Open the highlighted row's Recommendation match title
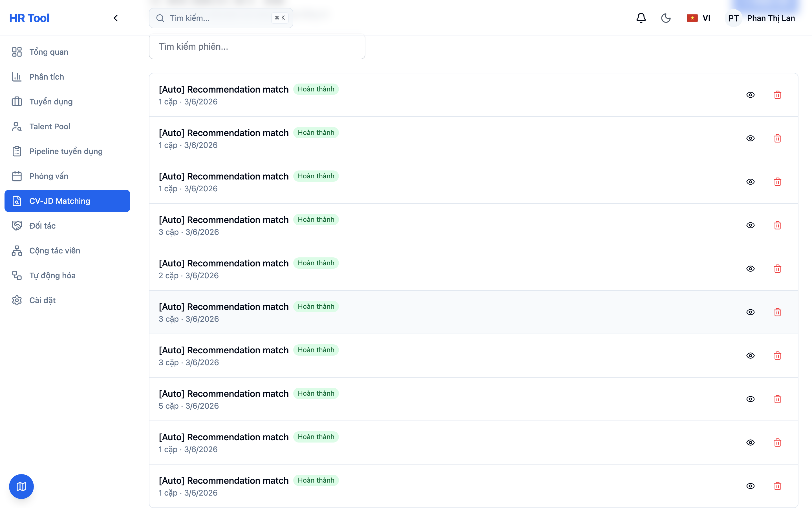This screenshot has height=508, width=812. pyautogui.click(x=224, y=306)
